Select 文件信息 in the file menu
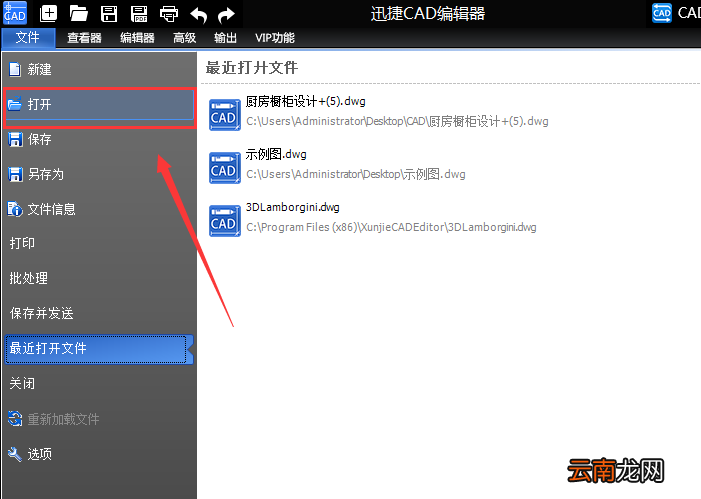The height and width of the screenshot is (499, 701). tap(99, 209)
